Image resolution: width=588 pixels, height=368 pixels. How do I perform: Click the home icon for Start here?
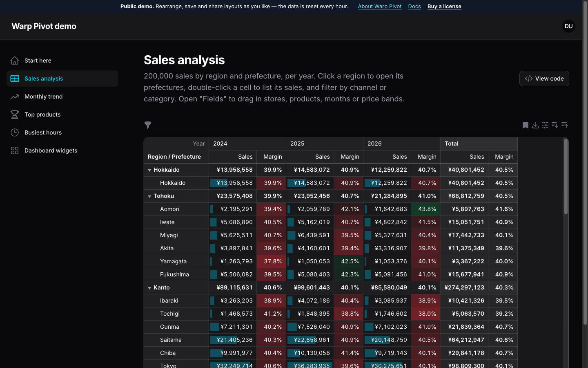(x=15, y=61)
